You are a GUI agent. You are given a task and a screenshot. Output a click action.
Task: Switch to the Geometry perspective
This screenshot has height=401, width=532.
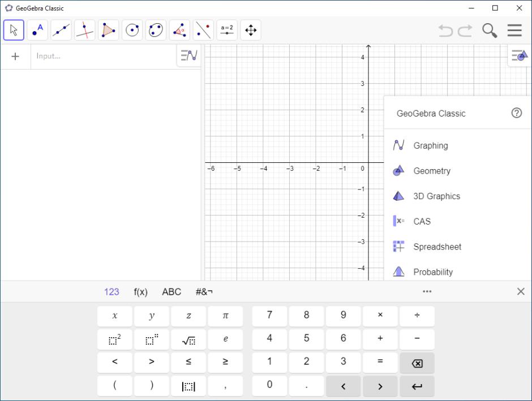[x=457, y=170]
